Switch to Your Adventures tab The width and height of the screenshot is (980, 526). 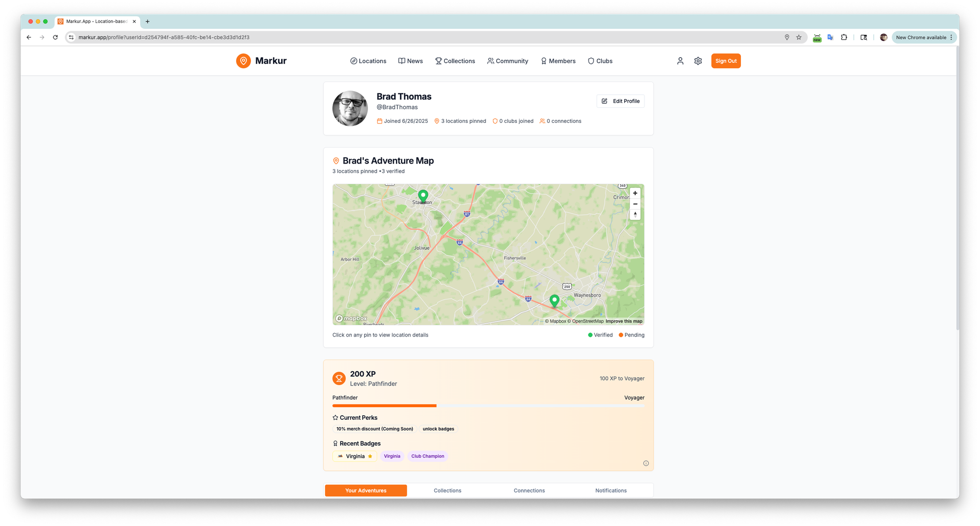[366, 491]
